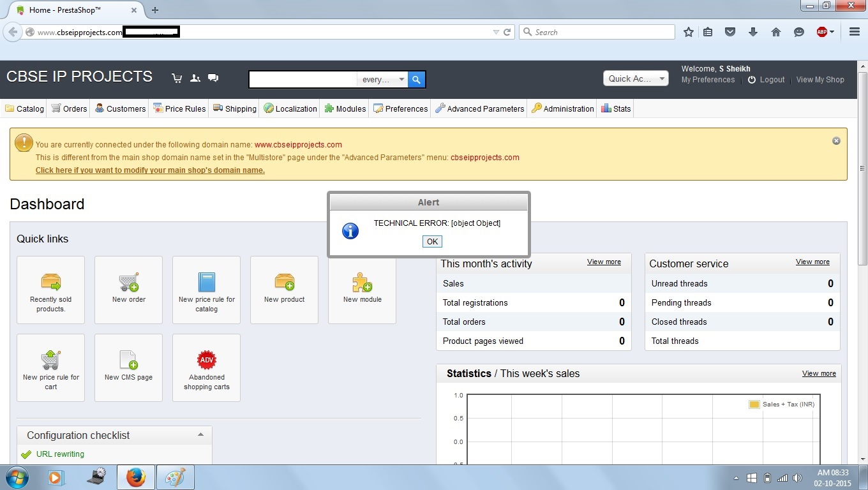This screenshot has height=490, width=868.
Task: Click the Sales + Tax legend swatch
Action: tap(754, 405)
